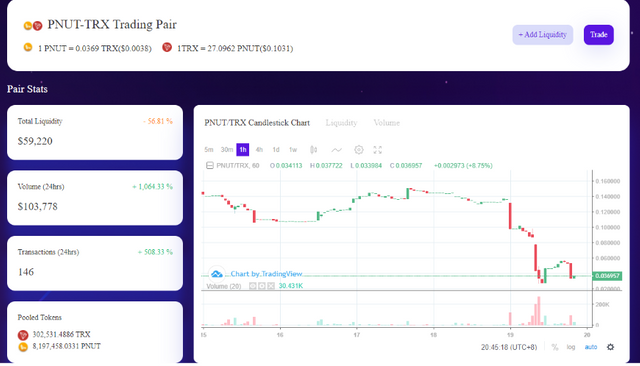The image size is (640, 366).
Task: Enter fullscreen mode for the chart
Action: (x=378, y=150)
